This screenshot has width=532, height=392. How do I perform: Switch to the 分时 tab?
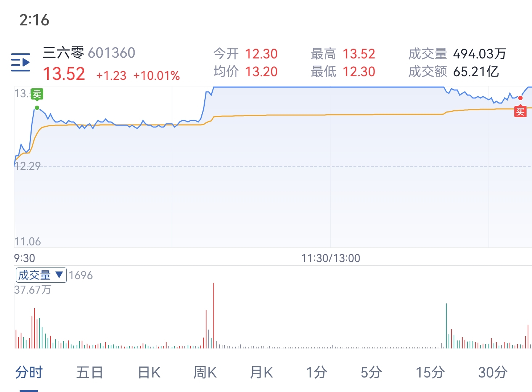[x=29, y=372]
